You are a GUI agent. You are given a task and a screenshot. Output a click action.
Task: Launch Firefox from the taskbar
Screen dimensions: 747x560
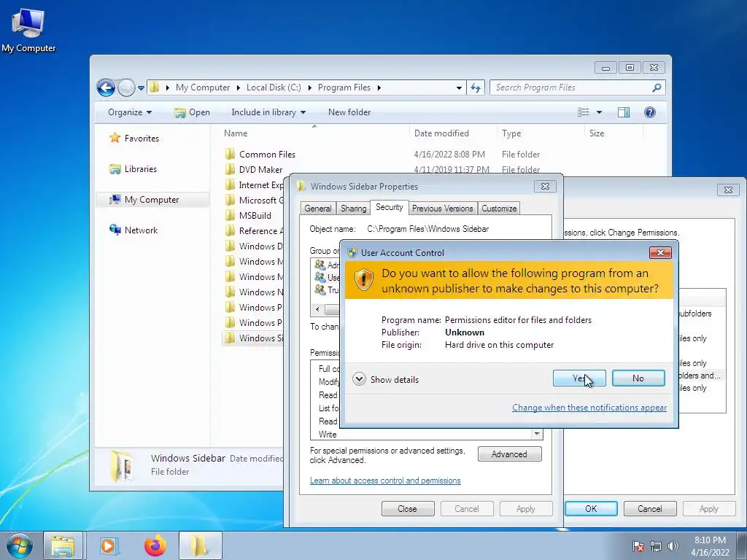coord(155,545)
